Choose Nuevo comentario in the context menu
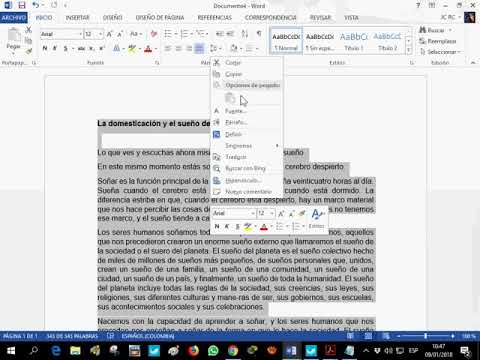The width and height of the screenshot is (480, 360). pyautogui.click(x=247, y=192)
